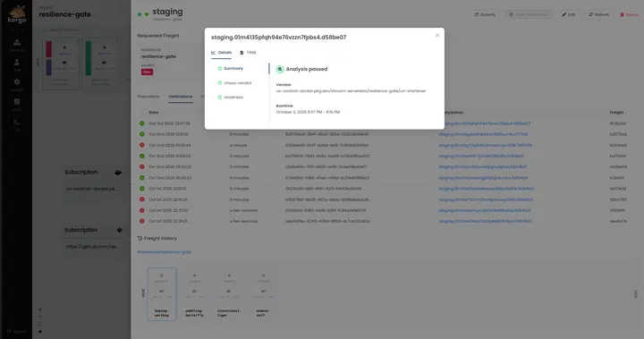Viewport: 644px width, 339px height.
Task: Open the analysis run link for freight cb6be56
Action: 483,167
